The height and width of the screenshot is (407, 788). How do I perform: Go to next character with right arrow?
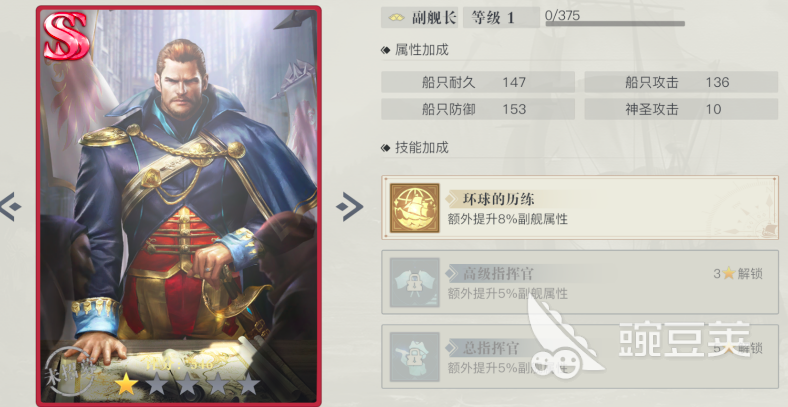[x=350, y=206]
